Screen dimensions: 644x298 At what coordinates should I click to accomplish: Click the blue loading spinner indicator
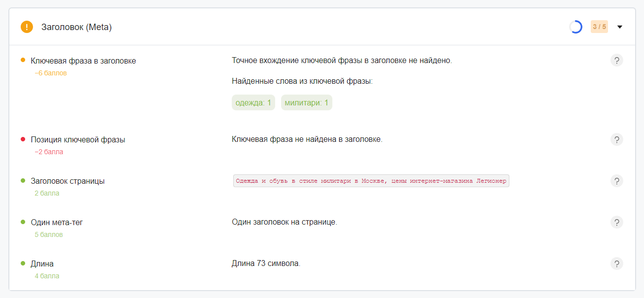(x=575, y=27)
